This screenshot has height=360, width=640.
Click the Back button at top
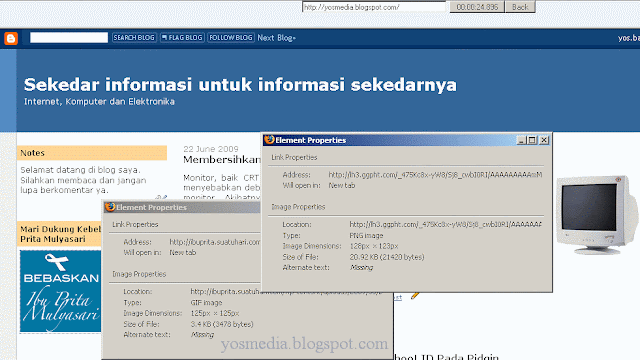click(520, 7)
